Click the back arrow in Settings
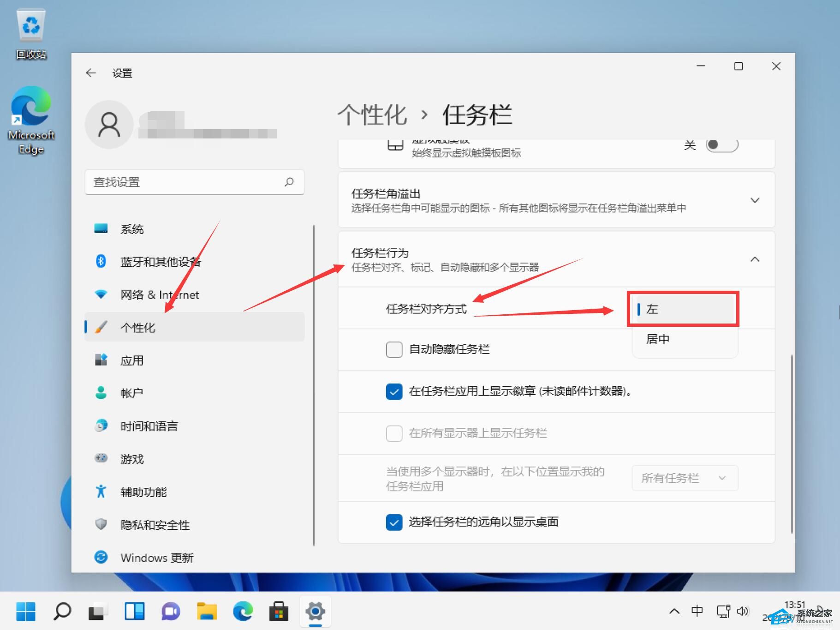 coord(91,73)
